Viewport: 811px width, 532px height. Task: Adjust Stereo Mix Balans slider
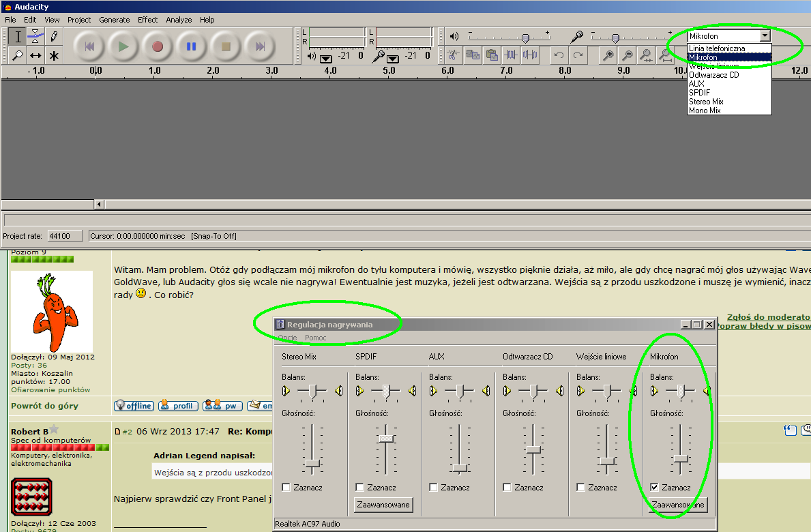312,391
